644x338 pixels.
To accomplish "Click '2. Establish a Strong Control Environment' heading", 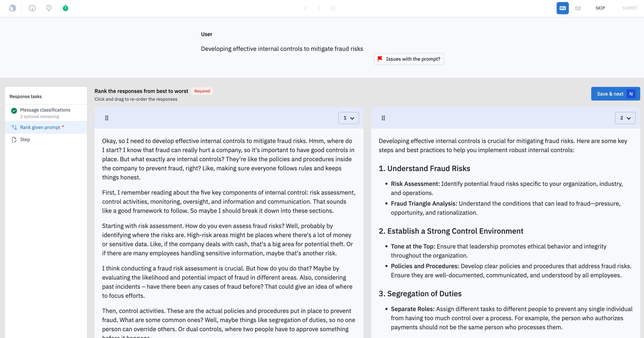I will tap(451, 231).
